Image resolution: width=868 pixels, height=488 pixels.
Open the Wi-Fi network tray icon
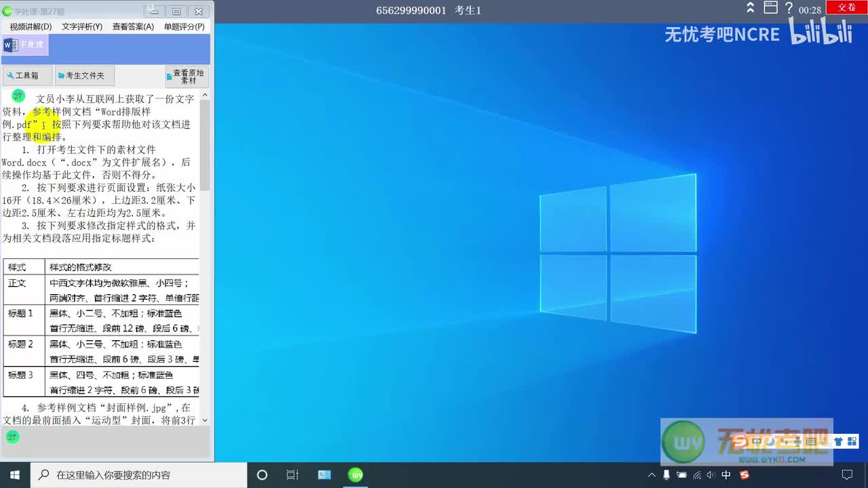click(x=696, y=475)
